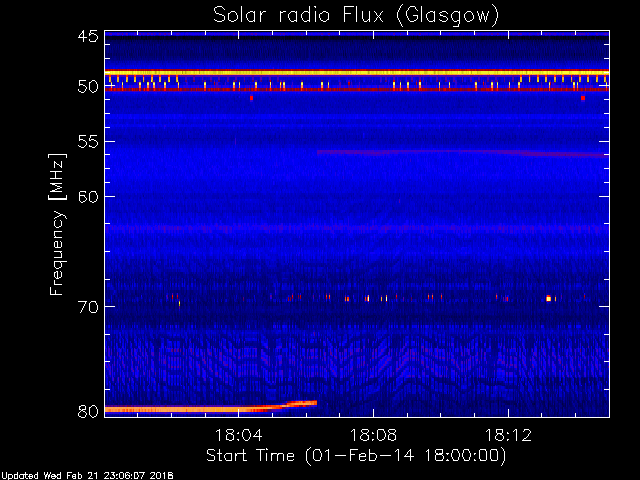Click the 'Frequency [MHz]' axis label
The height and width of the screenshot is (480, 640).
(x=58, y=224)
